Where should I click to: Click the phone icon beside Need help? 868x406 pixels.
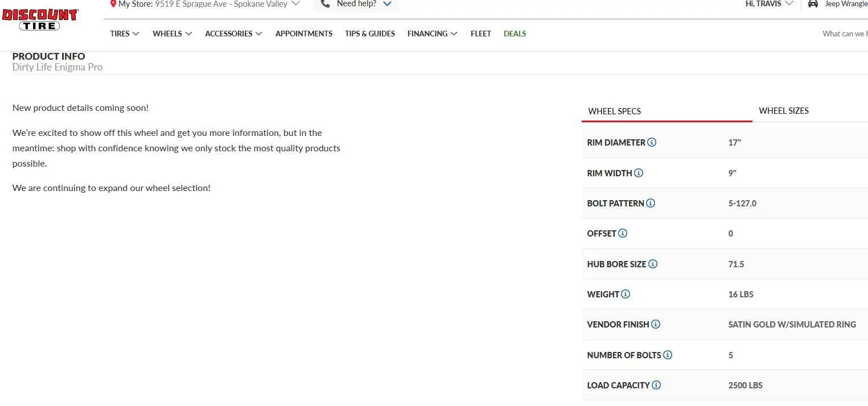pyautogui.click(x=325, y=3)
